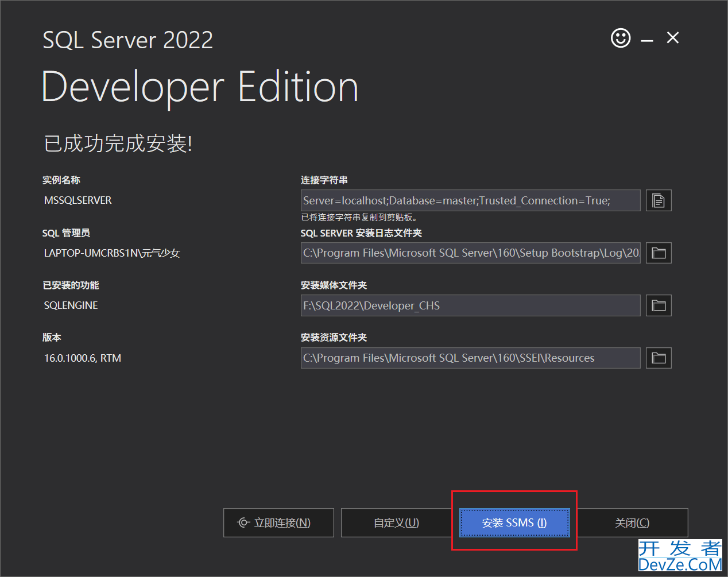
Task: Click the installed feature SQLENGINE
Action: pos(71,305)
